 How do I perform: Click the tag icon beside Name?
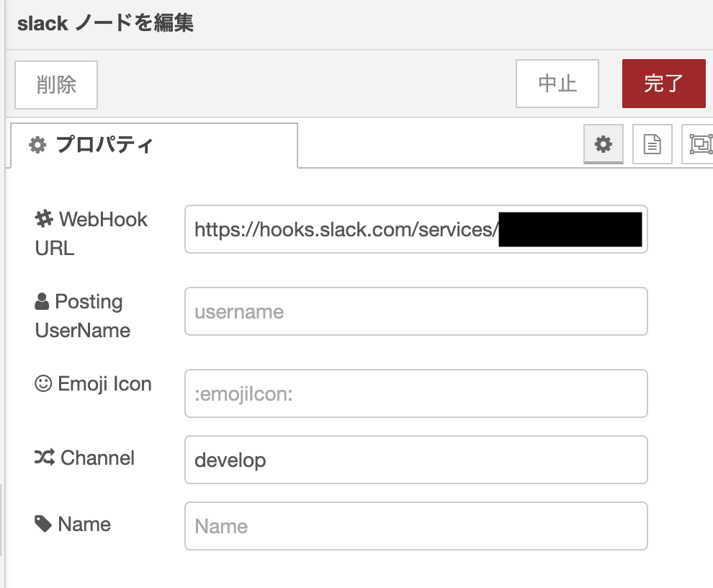tap(43, 523)
